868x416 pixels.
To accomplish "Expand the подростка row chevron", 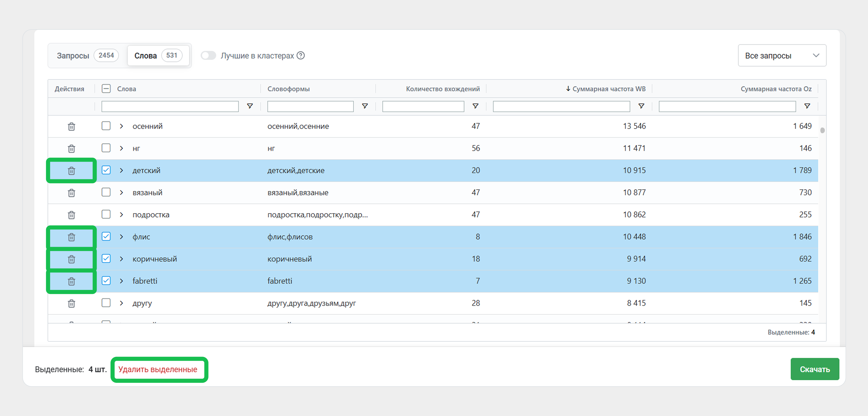I will [x=122, y=215].
